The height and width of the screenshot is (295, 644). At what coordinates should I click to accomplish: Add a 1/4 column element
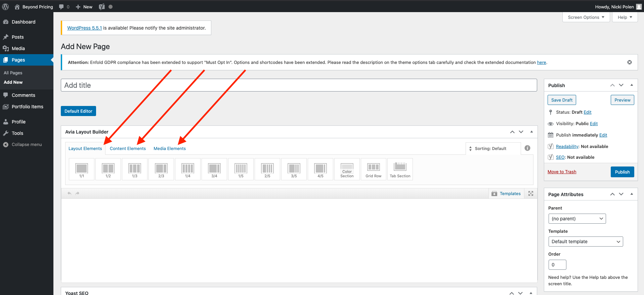pos(188,169)
